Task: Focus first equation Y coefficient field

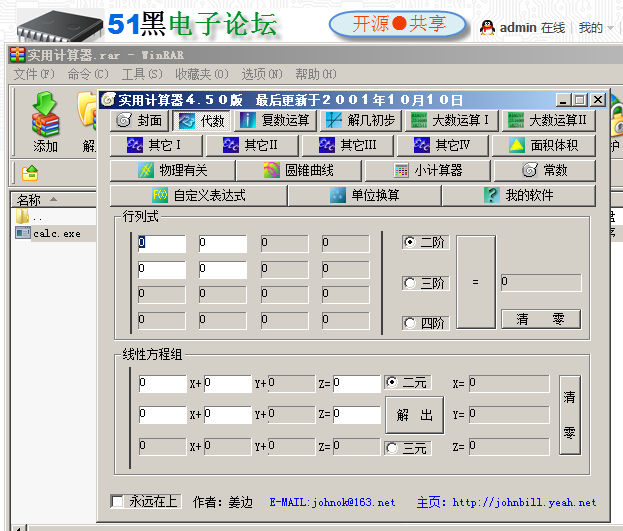Action: click(228, 384)
